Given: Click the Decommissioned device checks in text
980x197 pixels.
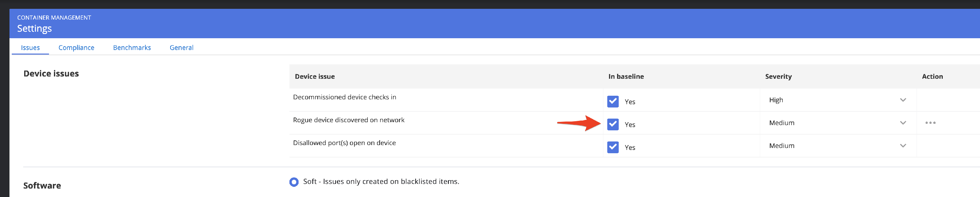Looking at the screenshot, I should (x=344, y=97).
